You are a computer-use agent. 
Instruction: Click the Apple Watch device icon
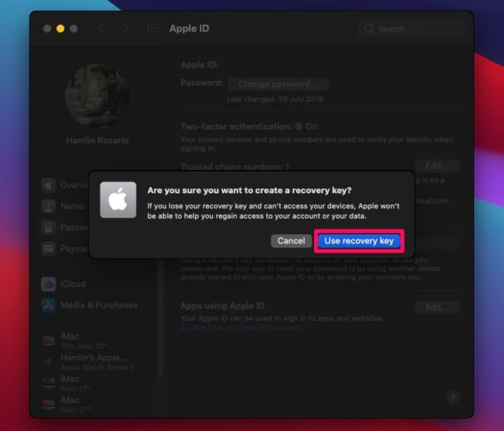[x=48, y=362]
